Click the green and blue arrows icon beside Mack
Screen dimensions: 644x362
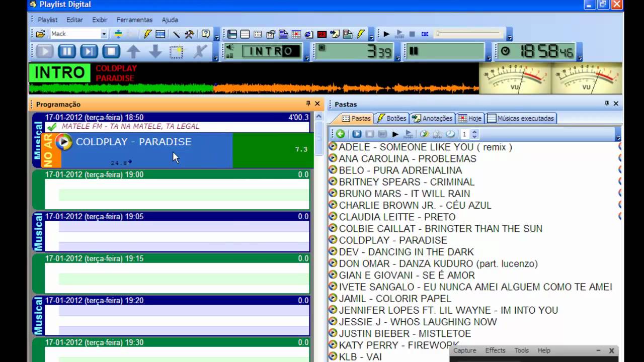(118, 34)
